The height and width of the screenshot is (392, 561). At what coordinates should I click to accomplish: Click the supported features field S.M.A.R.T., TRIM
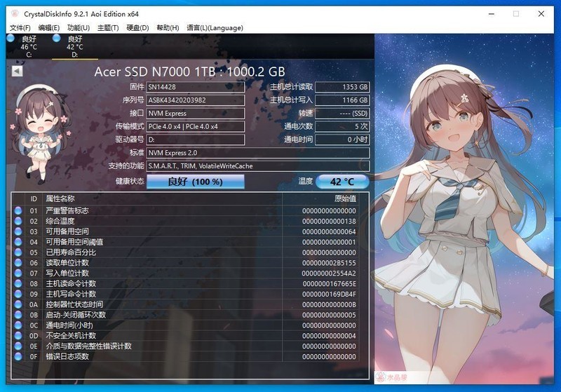(258, 166)
